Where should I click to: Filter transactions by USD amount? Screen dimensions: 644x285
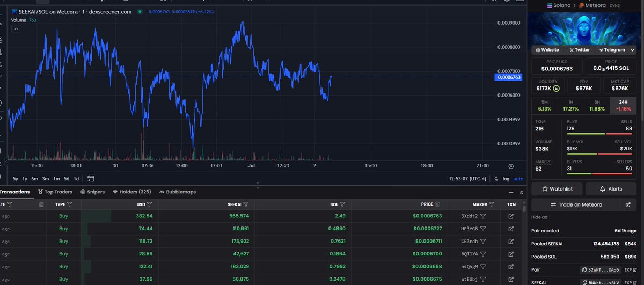click(x=149, y=204)
